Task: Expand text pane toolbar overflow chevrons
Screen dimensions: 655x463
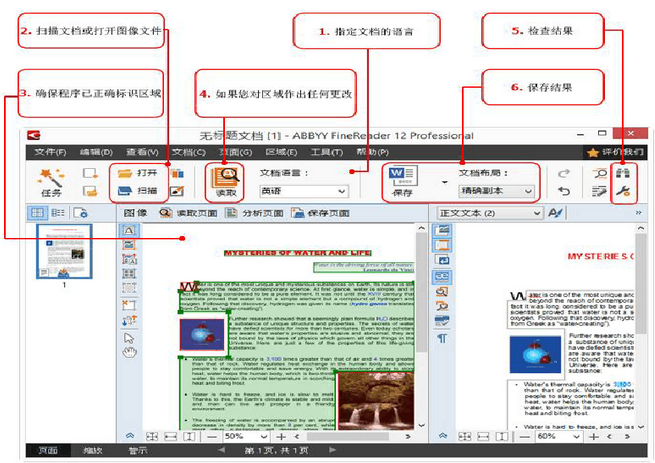Action: [x=638, y=213]
